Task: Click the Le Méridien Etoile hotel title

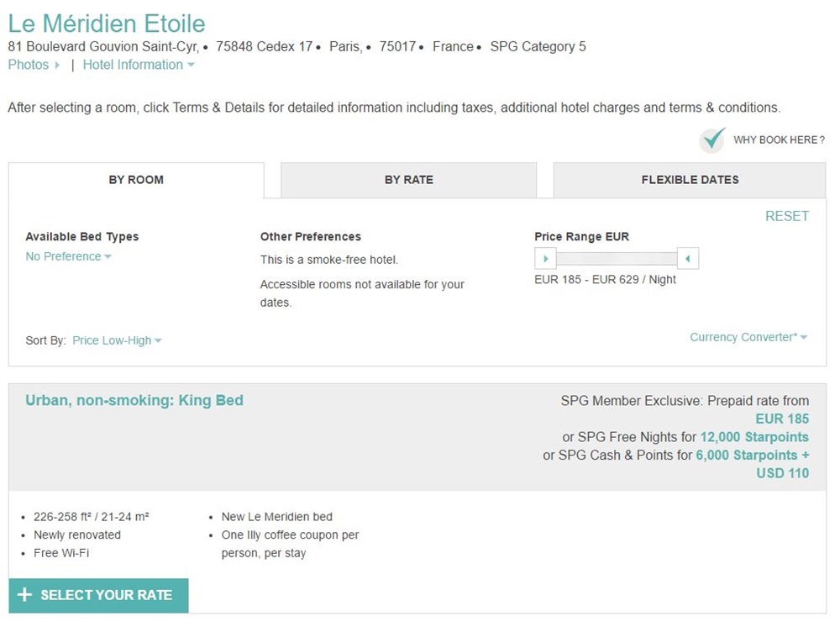Action: [107, 24]
